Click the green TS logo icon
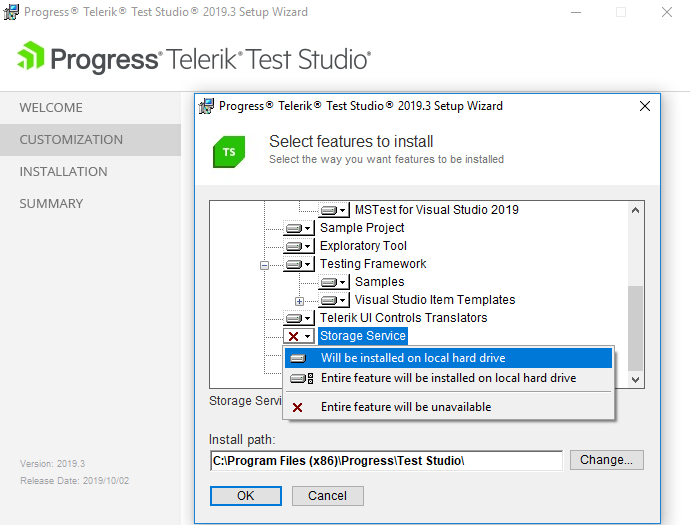This screenshot has width=690, height=525. [229, 152]
